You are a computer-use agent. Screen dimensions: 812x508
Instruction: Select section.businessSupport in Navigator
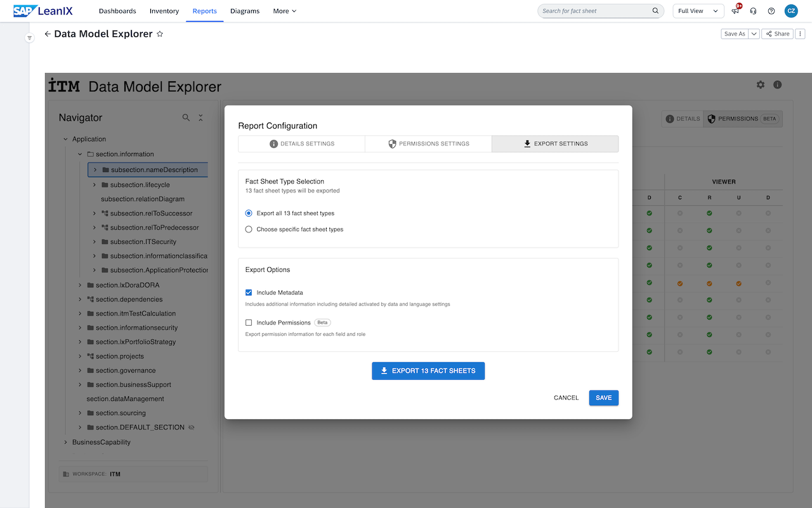pos(133,385)
